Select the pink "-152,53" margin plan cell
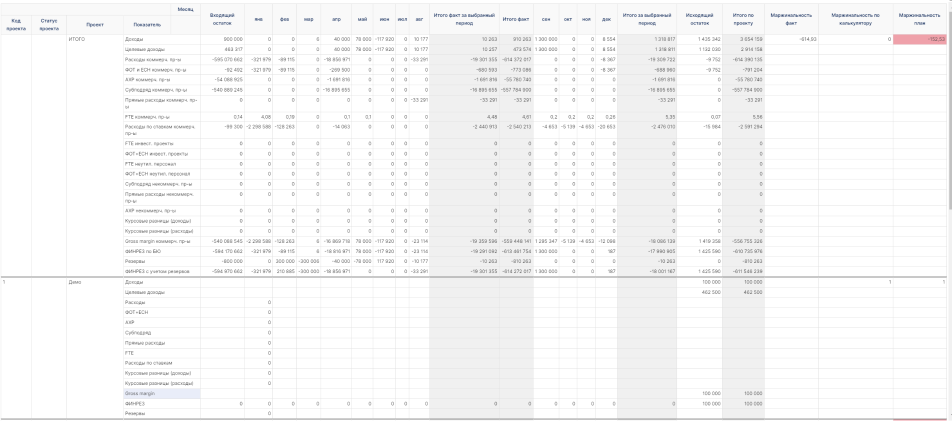This screenshot has height=421, width=952. click(x=922, y=39)
